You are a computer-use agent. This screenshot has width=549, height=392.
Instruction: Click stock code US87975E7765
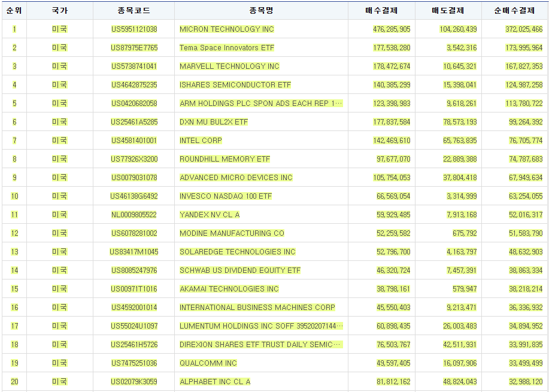134,48
